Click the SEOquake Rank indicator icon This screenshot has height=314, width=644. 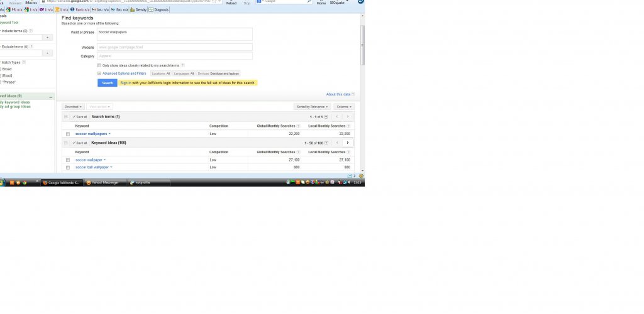pyautogui.click(x=72, y=9)
